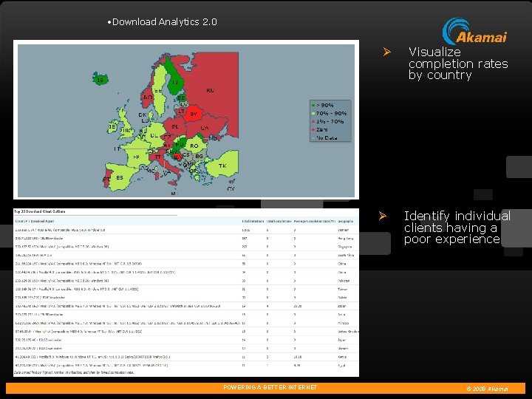Select Russia (RU) on the map
The width and height of the screenshot is (532, 399).
[210, 91]
